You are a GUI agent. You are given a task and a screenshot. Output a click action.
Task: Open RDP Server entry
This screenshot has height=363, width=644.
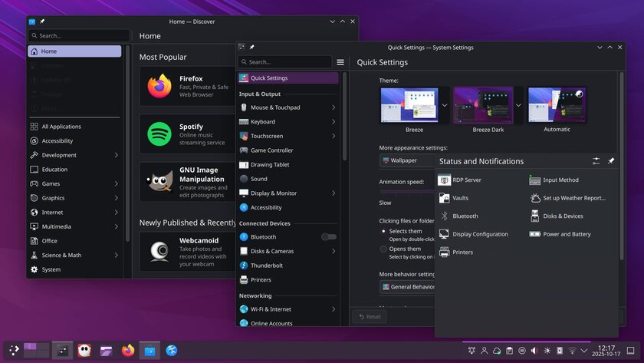(467, 180)
